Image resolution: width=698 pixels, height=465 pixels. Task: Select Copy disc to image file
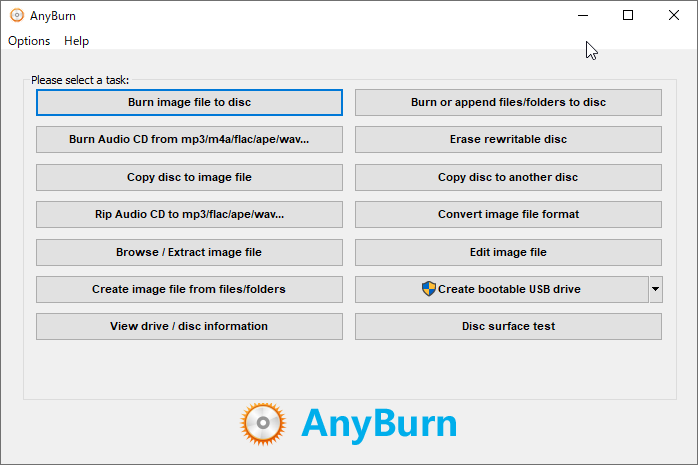point(189,177)
